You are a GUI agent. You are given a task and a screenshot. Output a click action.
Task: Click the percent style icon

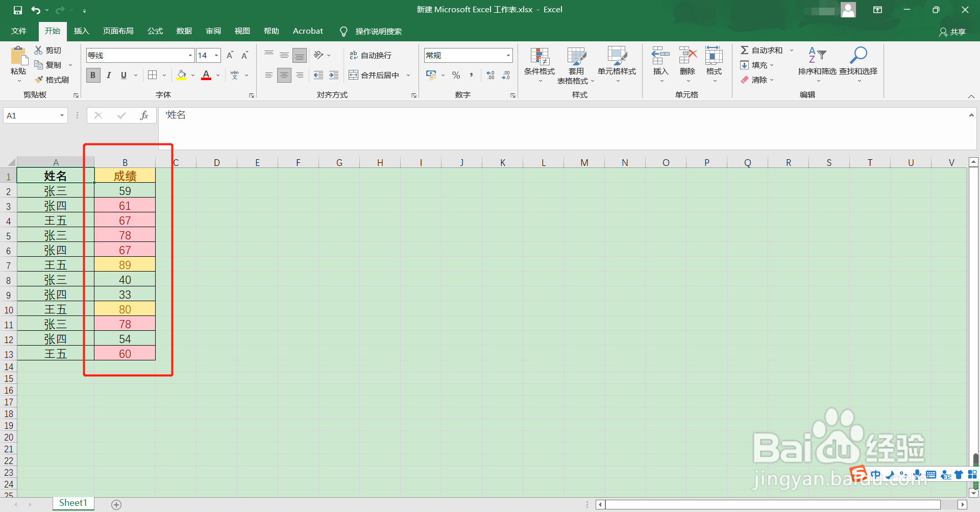(456, 75)
